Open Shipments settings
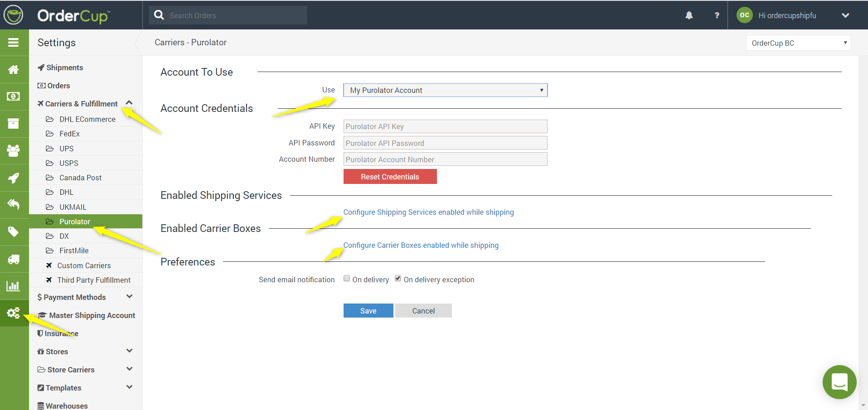868x410 pixels. [60, 68]
